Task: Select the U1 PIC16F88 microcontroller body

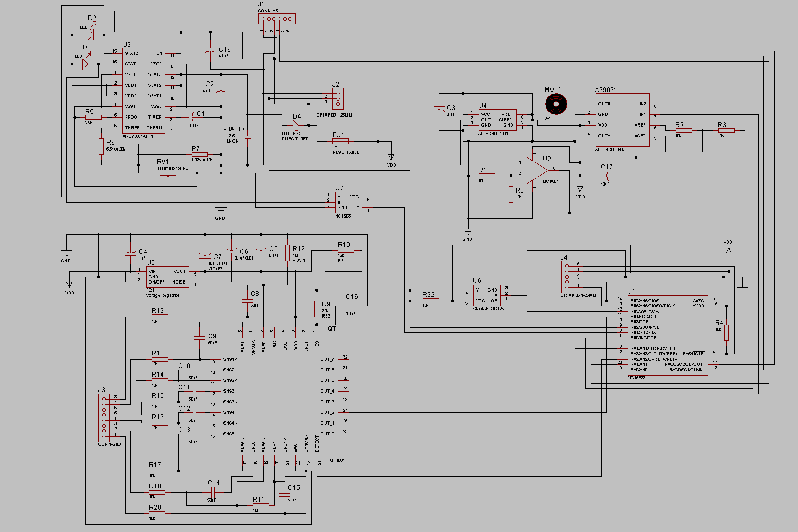Action: pos(668,335)
